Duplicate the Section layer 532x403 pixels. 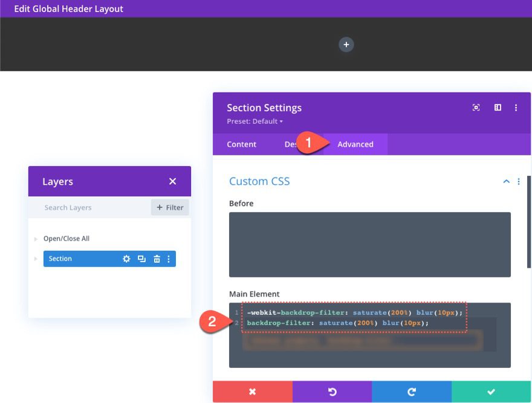pos(141,259)
